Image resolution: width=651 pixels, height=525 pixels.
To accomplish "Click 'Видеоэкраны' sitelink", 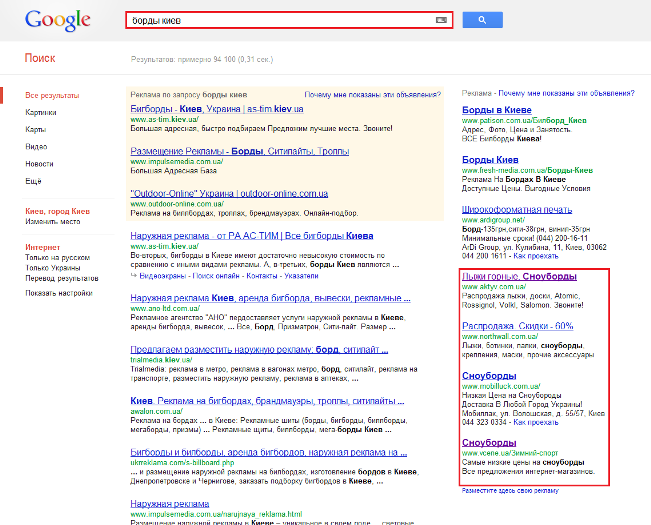I will (x=162, y=276).
